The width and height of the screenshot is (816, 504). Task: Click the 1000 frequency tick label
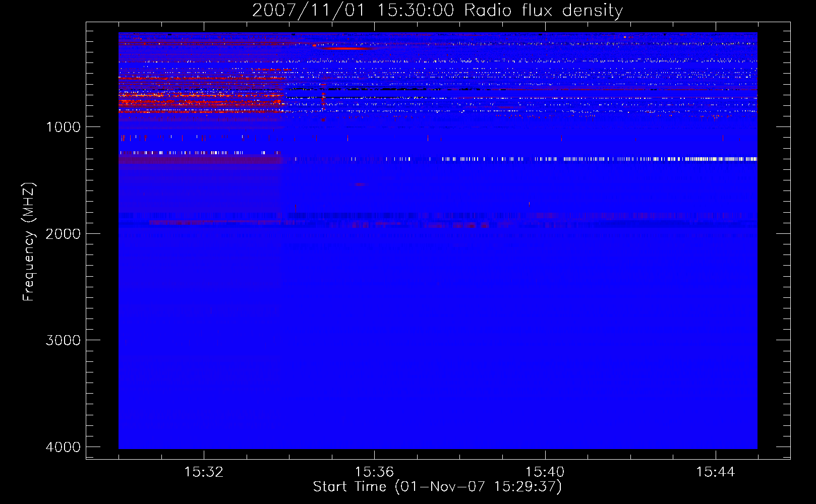pos(63,127)
